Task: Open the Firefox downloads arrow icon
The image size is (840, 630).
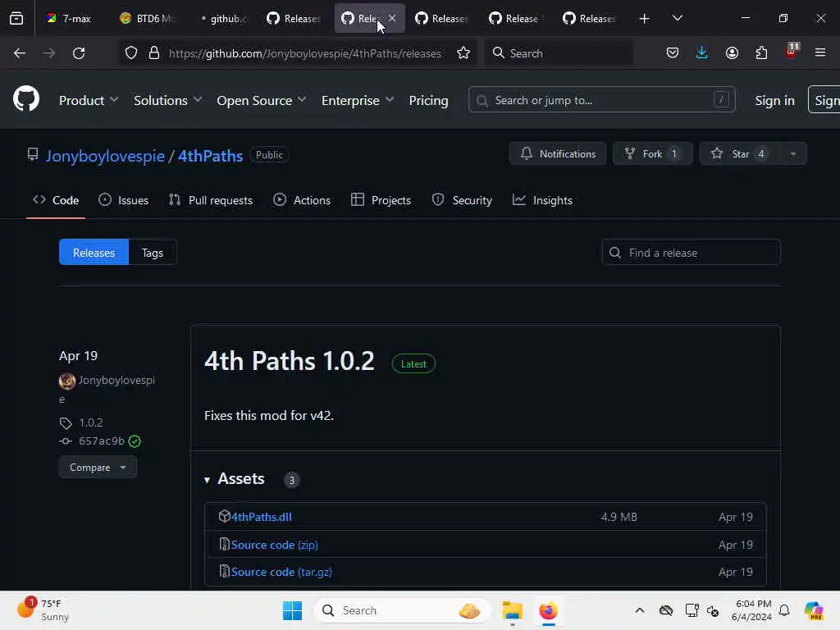Action: click(x=702, y=53)
